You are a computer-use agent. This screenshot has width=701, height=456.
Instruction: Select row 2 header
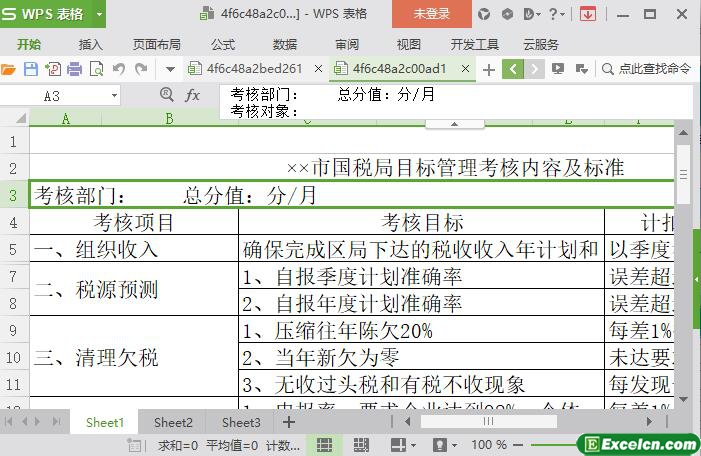point(13,169)
